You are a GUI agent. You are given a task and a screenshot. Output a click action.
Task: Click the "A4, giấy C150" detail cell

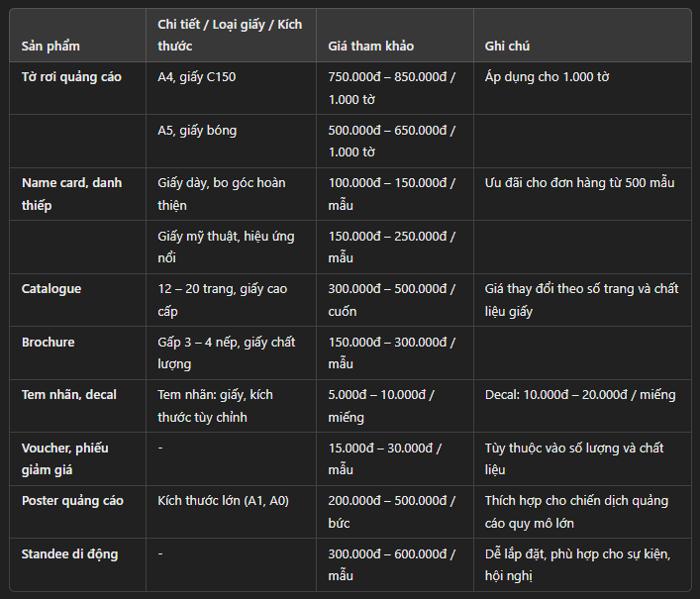coord(197,76)
